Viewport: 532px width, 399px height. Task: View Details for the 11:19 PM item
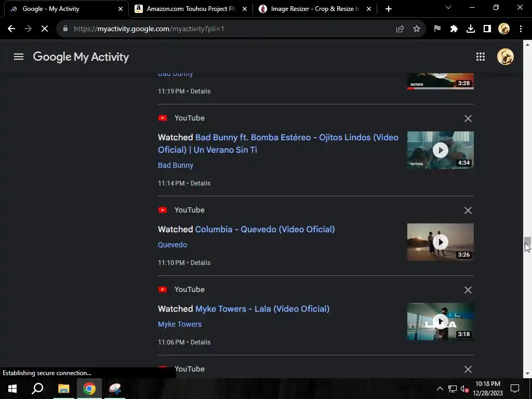click(x=200, y=91)
